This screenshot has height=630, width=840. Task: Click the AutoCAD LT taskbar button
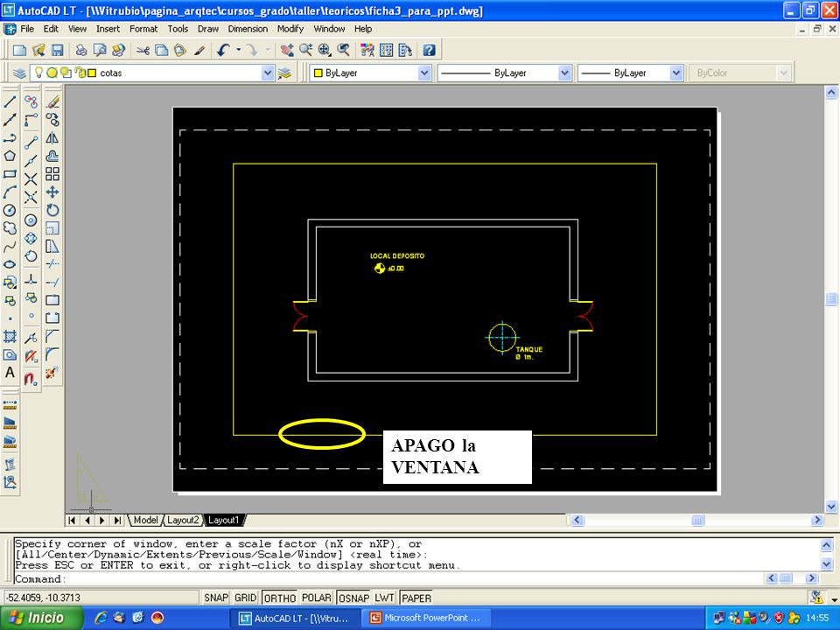click(297, 618)
